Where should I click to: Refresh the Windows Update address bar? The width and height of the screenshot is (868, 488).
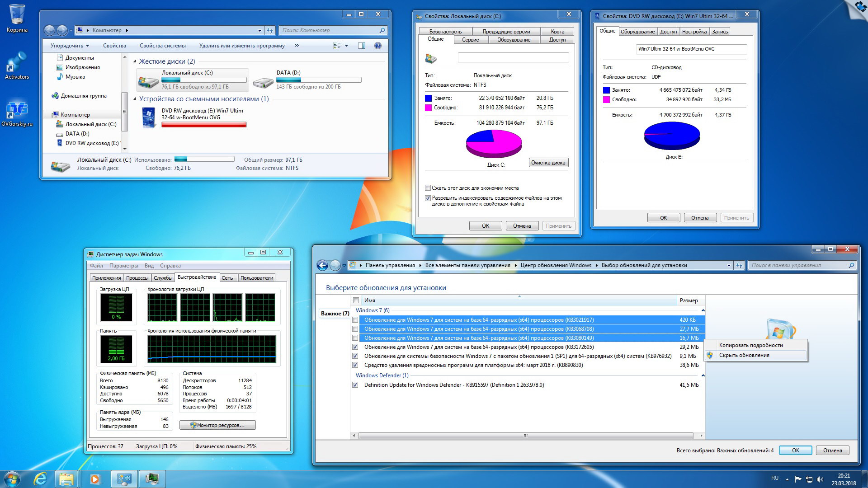(x=739, y=265)
